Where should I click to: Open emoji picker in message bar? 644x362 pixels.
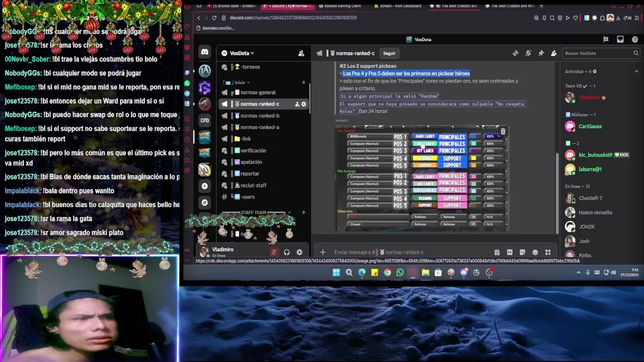[x=535, y=252]
